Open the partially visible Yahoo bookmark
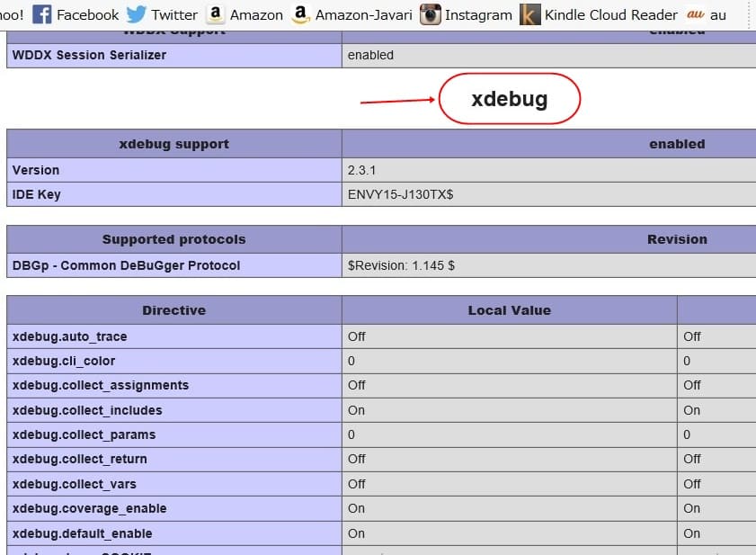 click(x=12, y=14)
